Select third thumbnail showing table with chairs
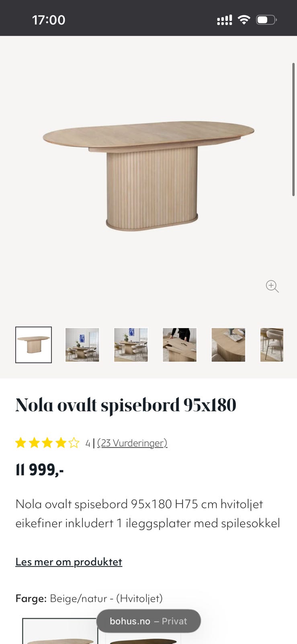 point(131,345)
